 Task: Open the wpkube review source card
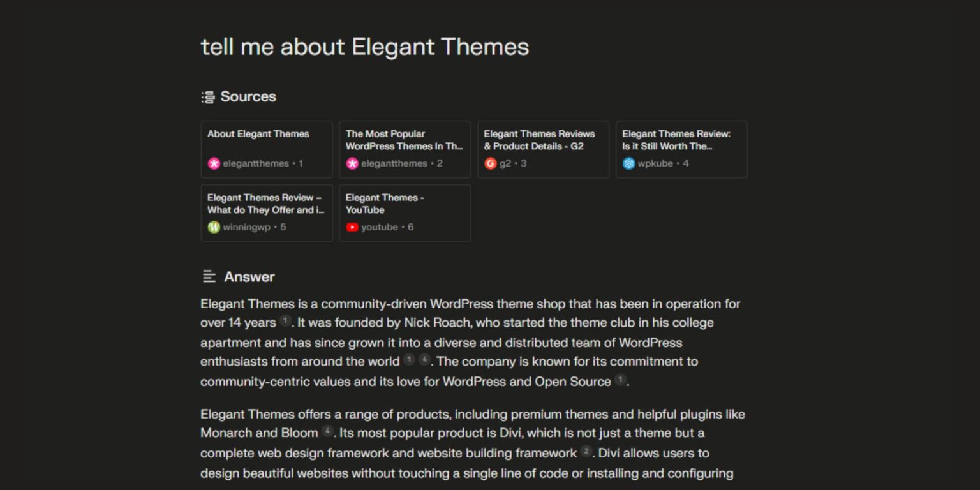click(681, 149)
